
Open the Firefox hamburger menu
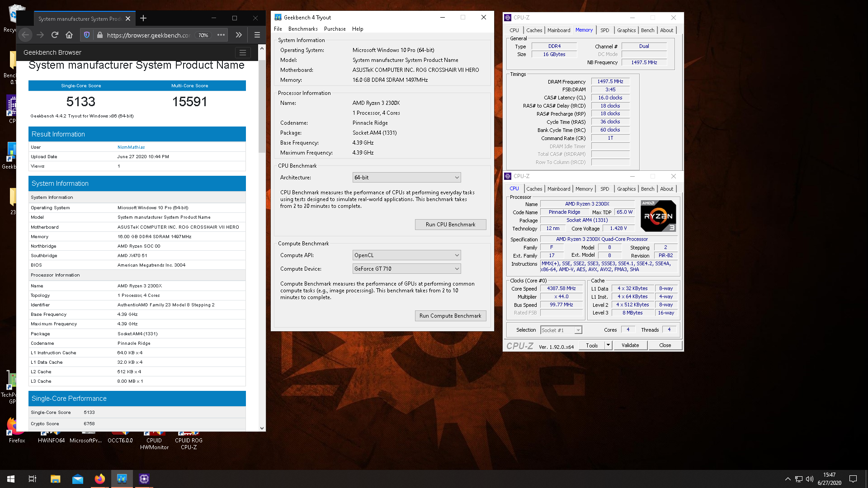tap(257, 35)
